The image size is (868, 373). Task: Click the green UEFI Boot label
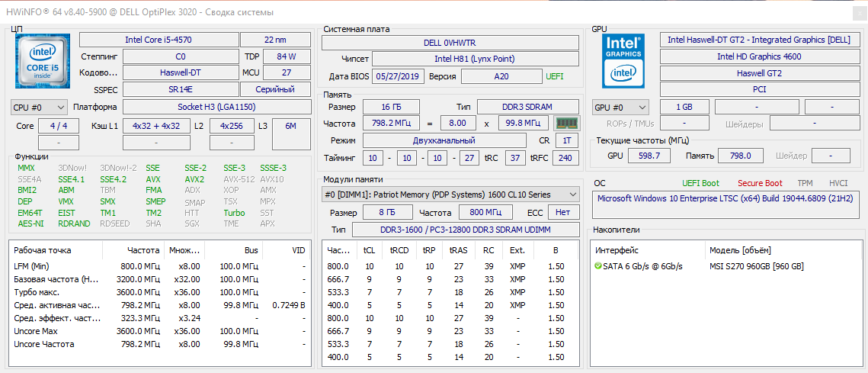tap(700, 183)
